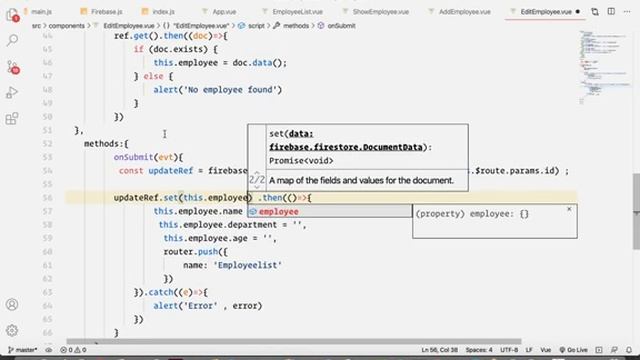Click the src breadcrumb segment
Viewport: 640px width, 360px height.
(36, 26)
